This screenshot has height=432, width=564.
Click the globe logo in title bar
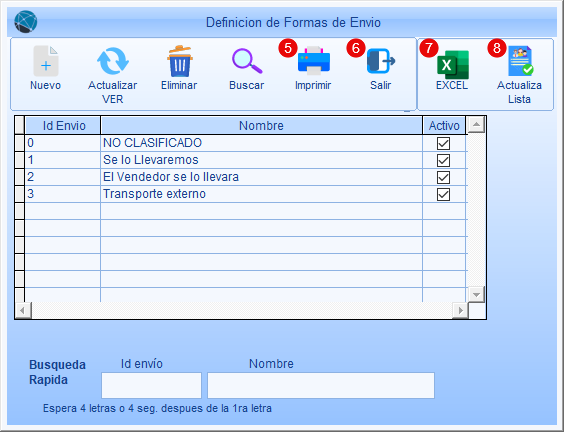pyautogui.click(x=26, y=22)
